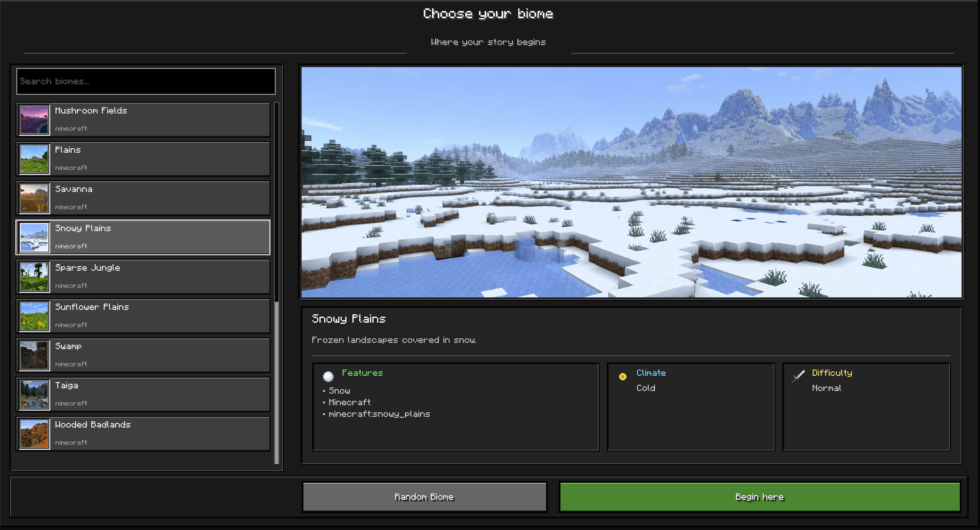Click the Random Biome button

425,497
